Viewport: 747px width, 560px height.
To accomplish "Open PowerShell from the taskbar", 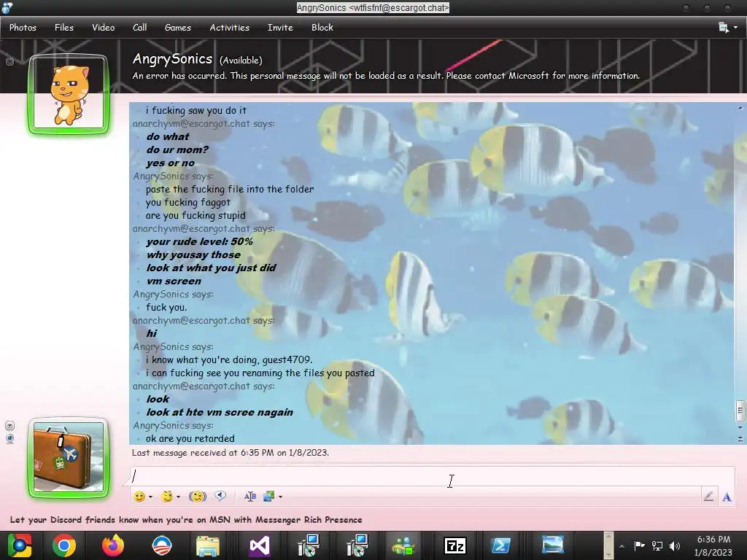I will [500, 545].
